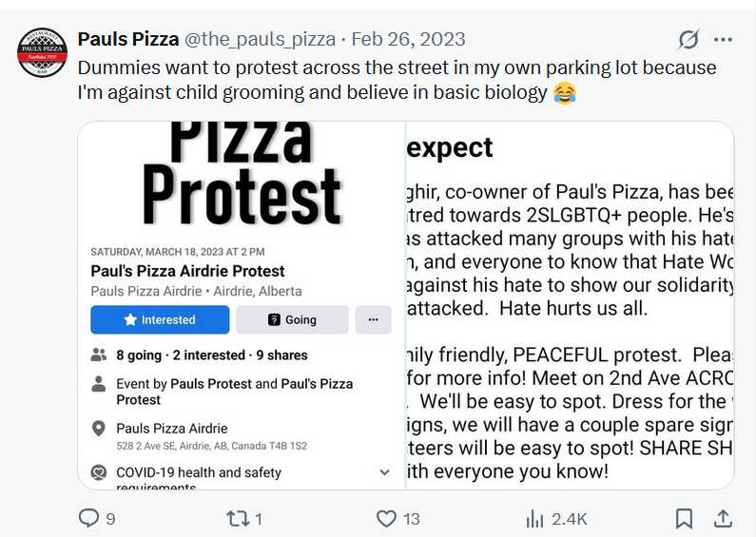Share the tweet via the share icon
Screen dimensions: 756x537
(723, 519)
